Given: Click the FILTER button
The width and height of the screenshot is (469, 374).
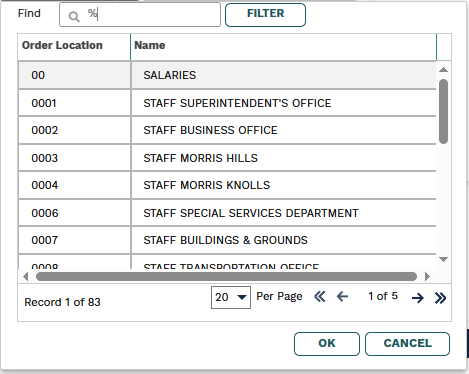Looking at the screenshot, I should tap(265, 15).
